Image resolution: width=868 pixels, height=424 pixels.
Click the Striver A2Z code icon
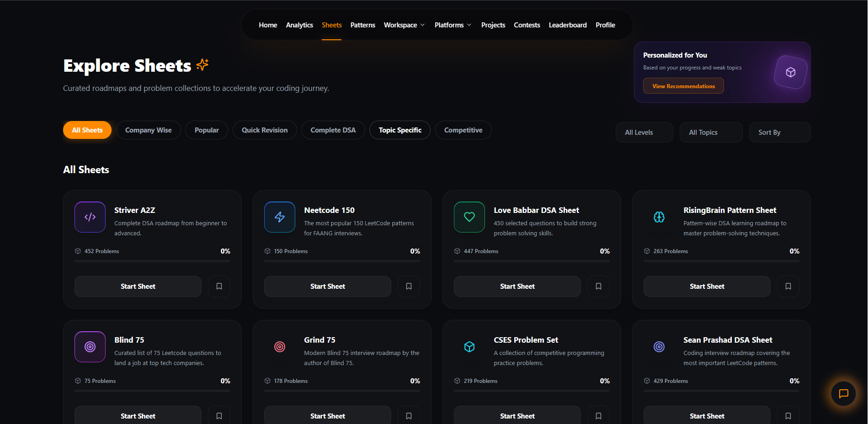click(90, 217)
